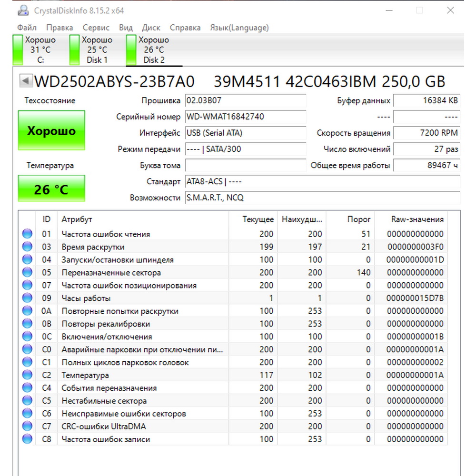476x476 pixels.
Task: Click status orb for attribute C1 load cycles
Action: click(x=27, y=362)
